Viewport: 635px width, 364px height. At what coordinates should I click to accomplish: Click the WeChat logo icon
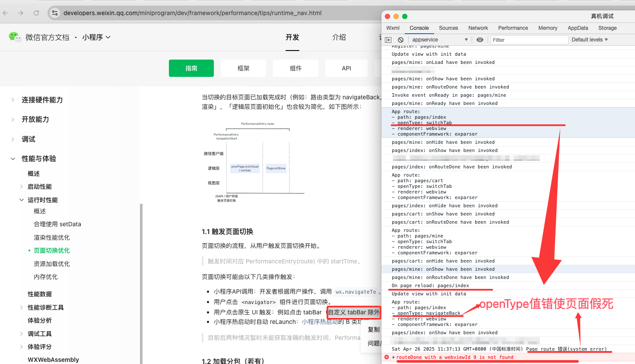[15, 37]
